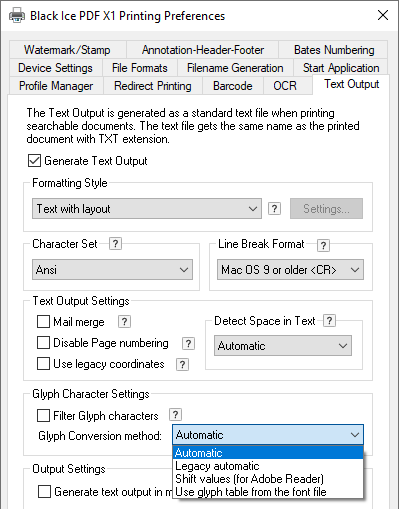Enable Use legacy coordinates
The width and height of the screenshot is (399, 509).
click(x=43, y=364)
